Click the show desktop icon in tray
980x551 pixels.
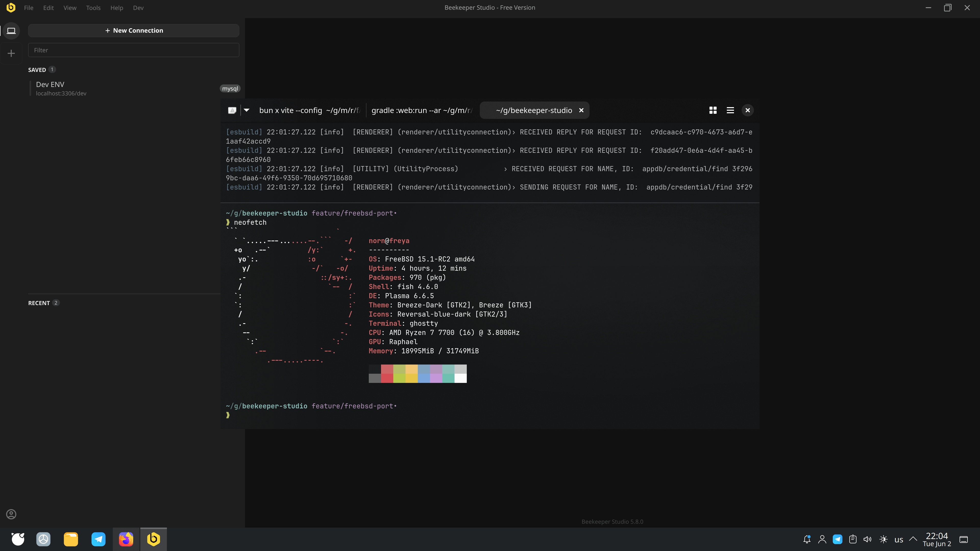pyautogui.click(x=964, y=539)
